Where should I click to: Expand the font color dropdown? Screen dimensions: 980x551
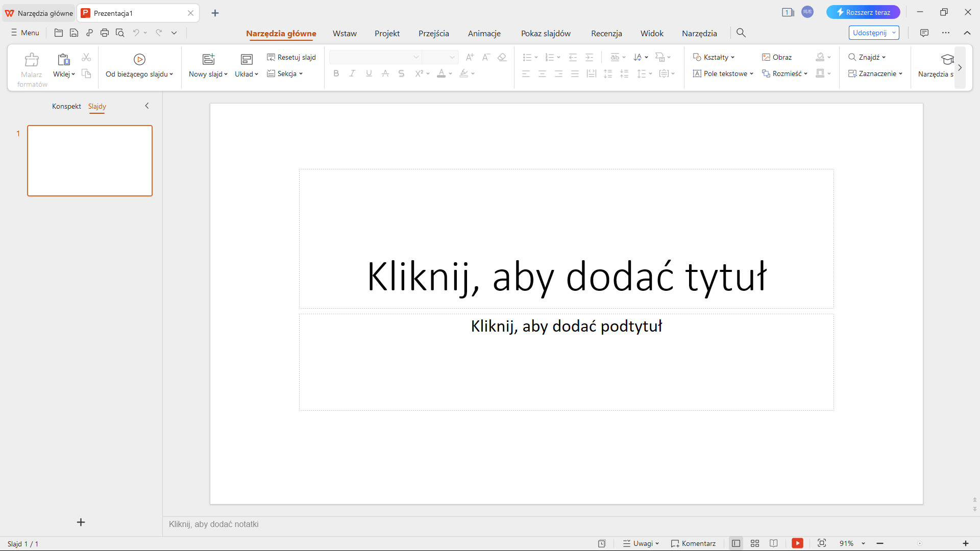[x=450, y=73]
